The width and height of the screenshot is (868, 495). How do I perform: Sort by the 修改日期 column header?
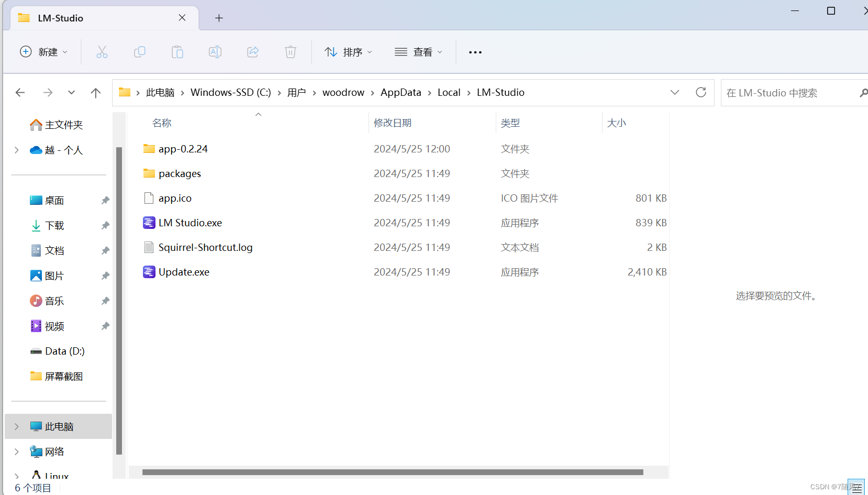point(393,123)
